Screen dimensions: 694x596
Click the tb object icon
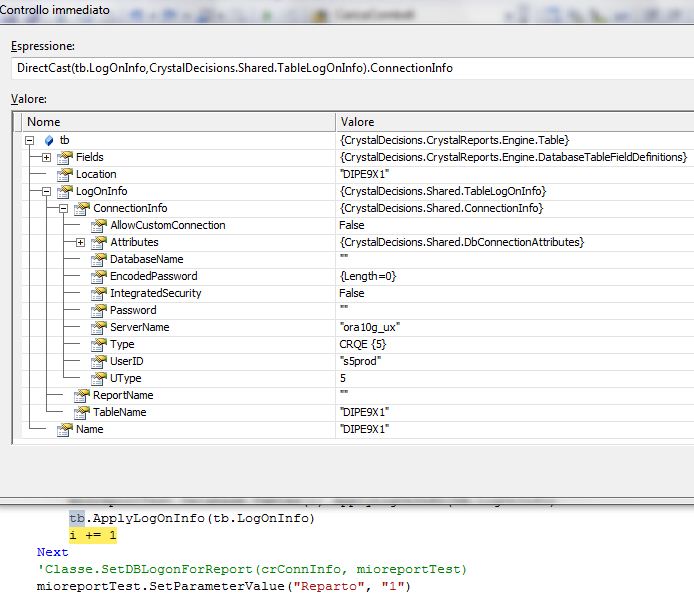tap(49, 141)
